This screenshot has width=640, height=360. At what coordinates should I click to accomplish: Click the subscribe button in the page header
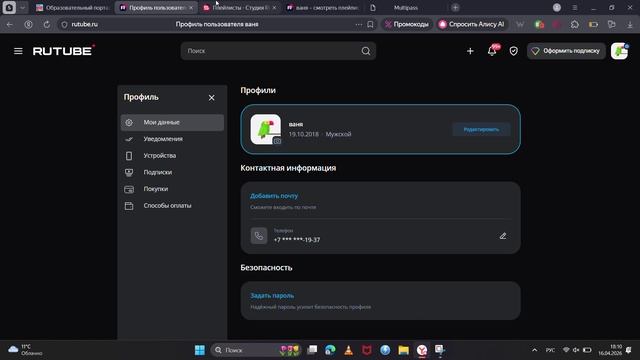point(566,51)
